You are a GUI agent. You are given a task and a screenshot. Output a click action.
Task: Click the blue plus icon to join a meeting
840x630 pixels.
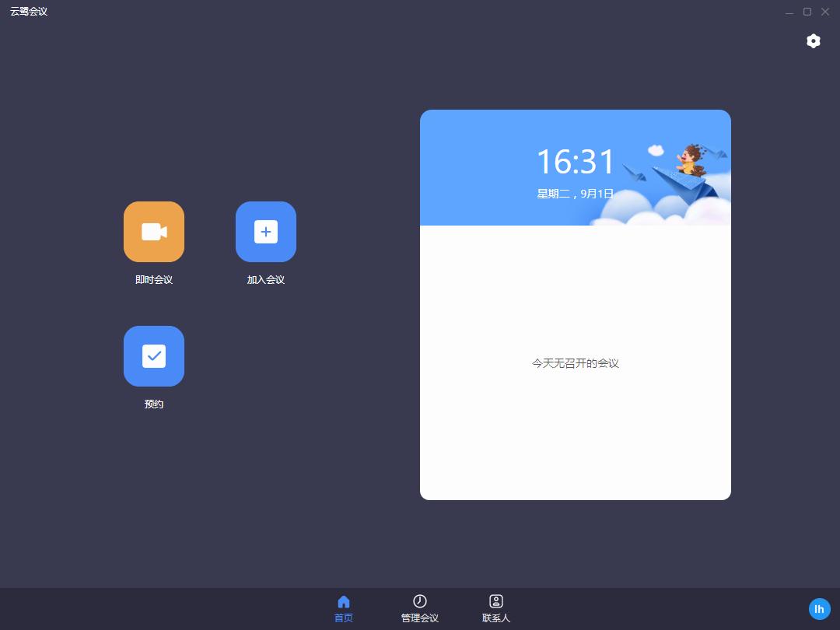coord(266,232)
